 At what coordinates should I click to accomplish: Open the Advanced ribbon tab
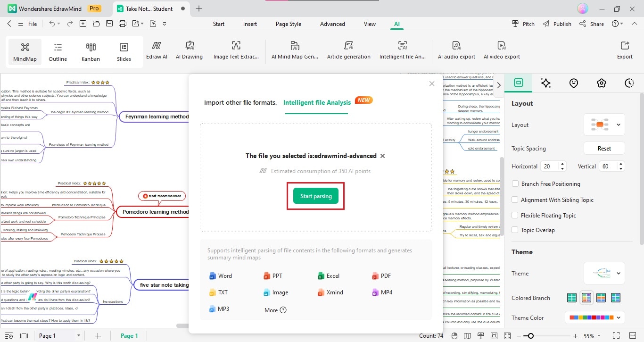click(x=332, y=24)
